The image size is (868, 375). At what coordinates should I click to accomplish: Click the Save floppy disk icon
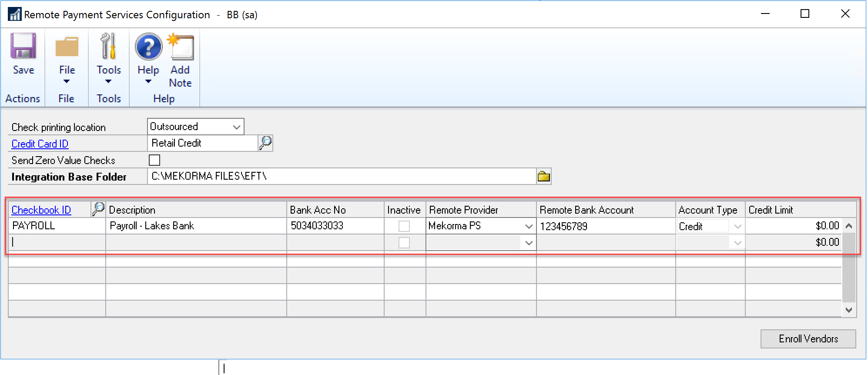tap(23, 47)
